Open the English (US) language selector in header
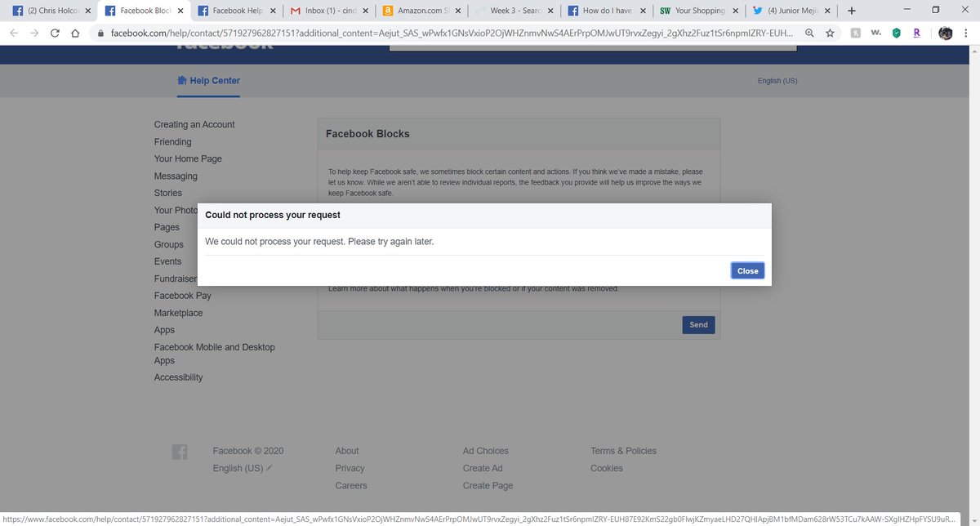This screenshot has width=980, height=526. pyautogui.click(x=777, y=81)
